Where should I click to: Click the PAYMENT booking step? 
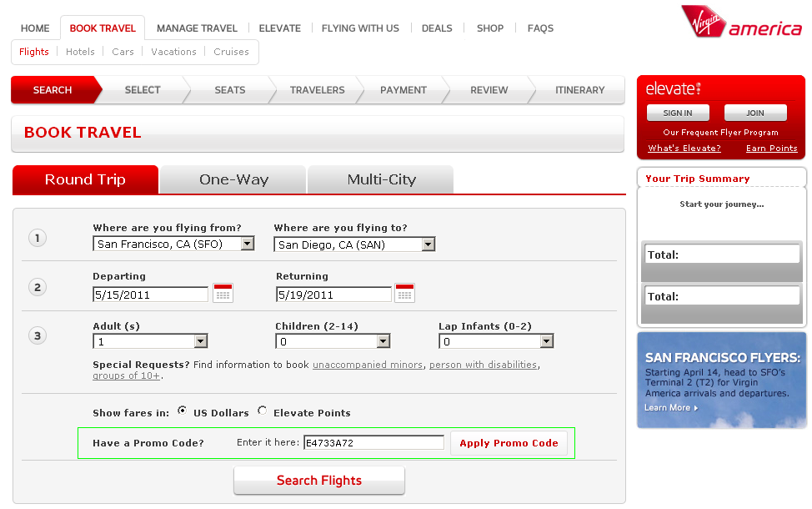coord(403,90)
